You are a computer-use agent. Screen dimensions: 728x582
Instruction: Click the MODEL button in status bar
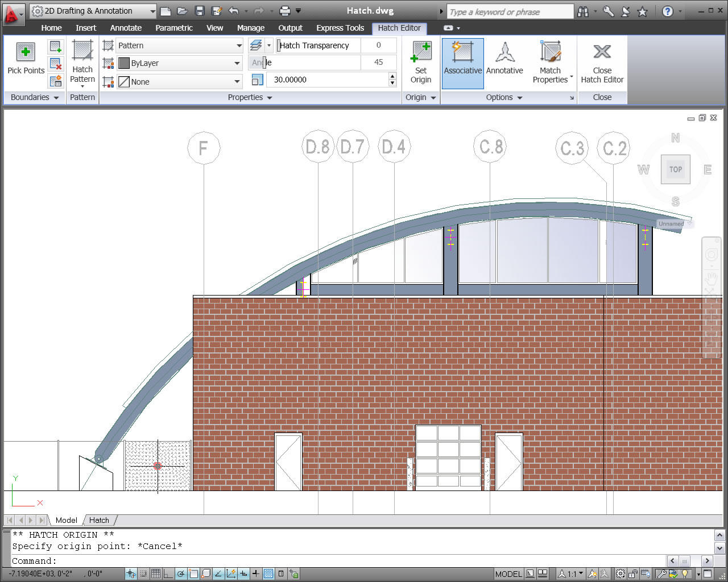coord(508,573)
